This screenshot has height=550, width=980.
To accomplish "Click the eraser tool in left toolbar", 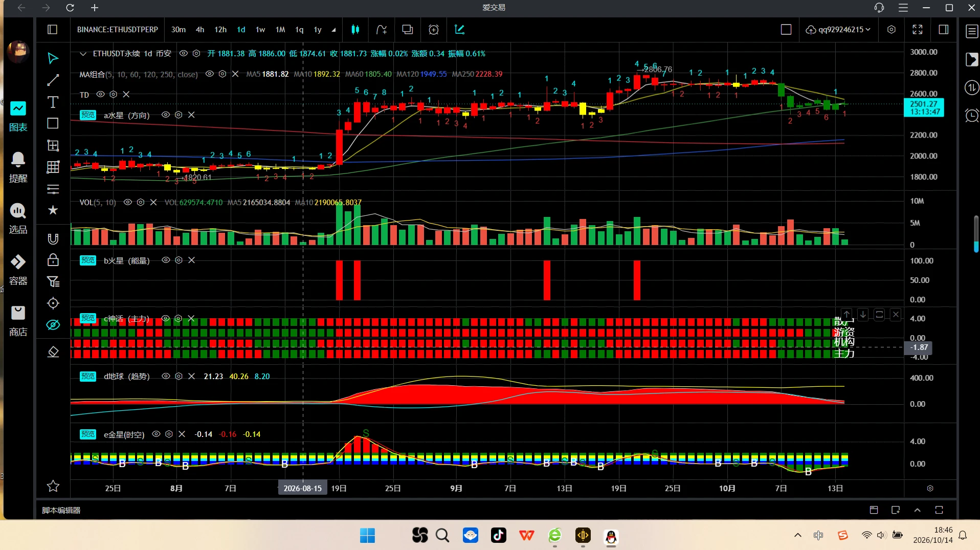I will click(53, 352).
